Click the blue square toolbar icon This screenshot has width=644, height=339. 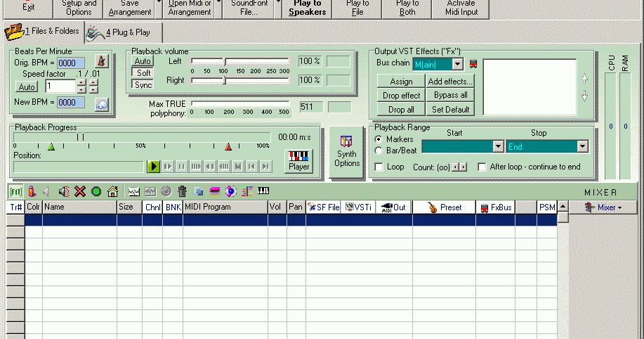(x=199, y=191)
